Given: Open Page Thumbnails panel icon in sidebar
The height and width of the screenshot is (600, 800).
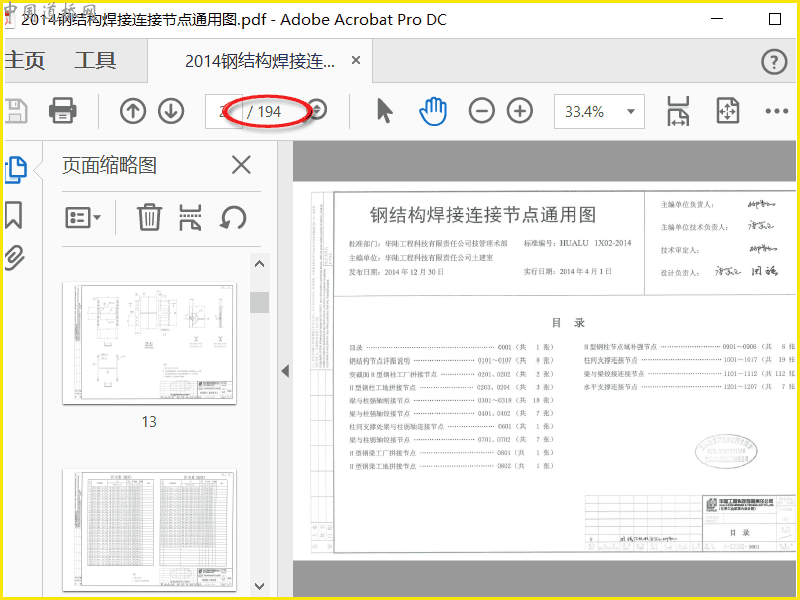Looking at the screenshot, I should 15,170.
